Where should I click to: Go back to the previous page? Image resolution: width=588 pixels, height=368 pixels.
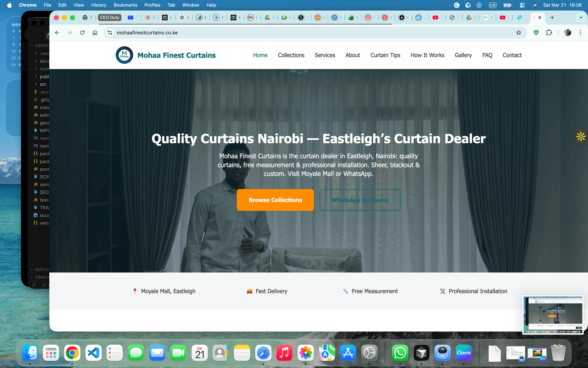[57, 33]
